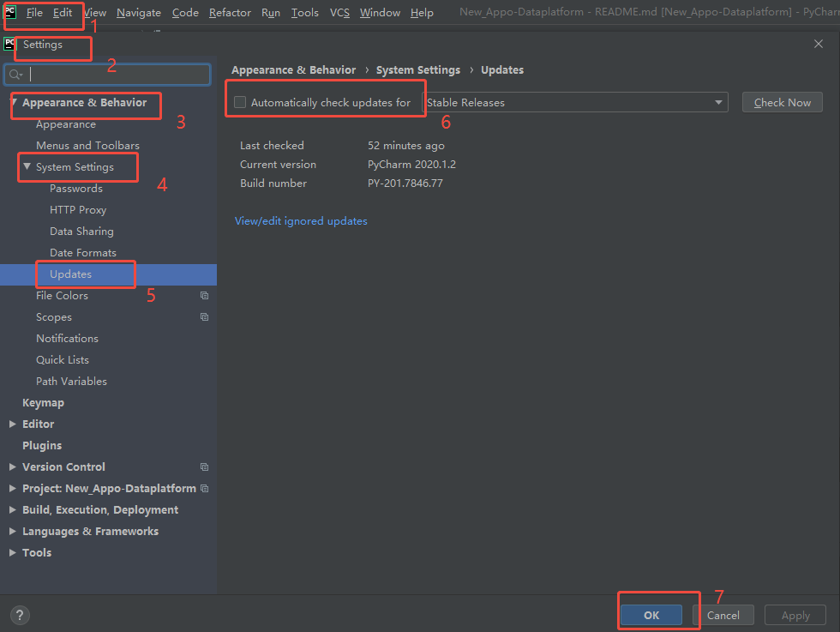Open the Window menu
The width and height of the screenshot is (840, 632).
click(x=380, y=12)
